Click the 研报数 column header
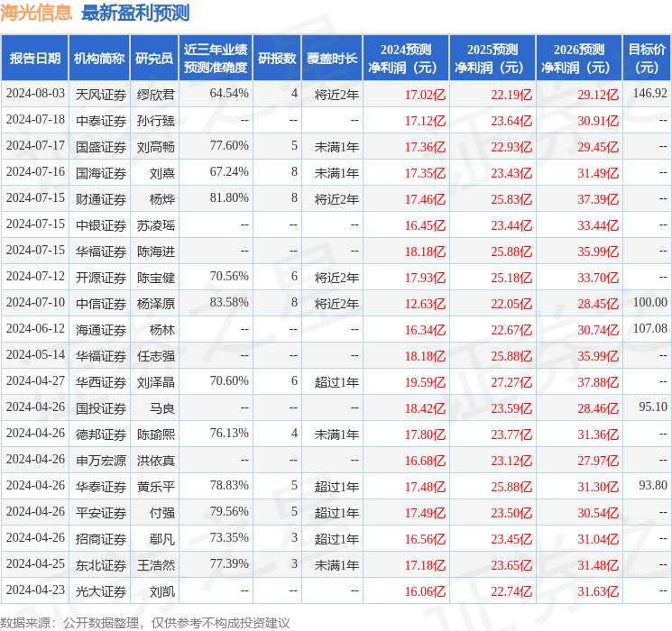The width and height of the screenshot is (672, 631). [x=277, y=59]
